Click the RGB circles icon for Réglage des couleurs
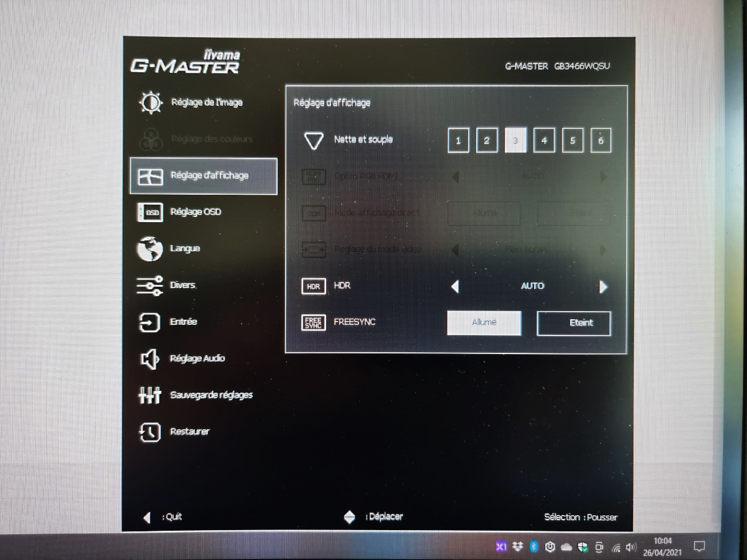 point(150,139)
